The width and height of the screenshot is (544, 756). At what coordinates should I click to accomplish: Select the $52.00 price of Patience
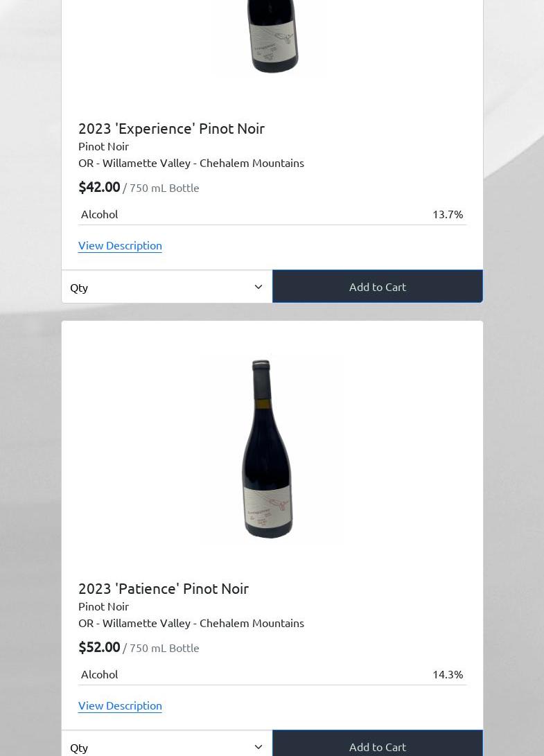point(99,647)
